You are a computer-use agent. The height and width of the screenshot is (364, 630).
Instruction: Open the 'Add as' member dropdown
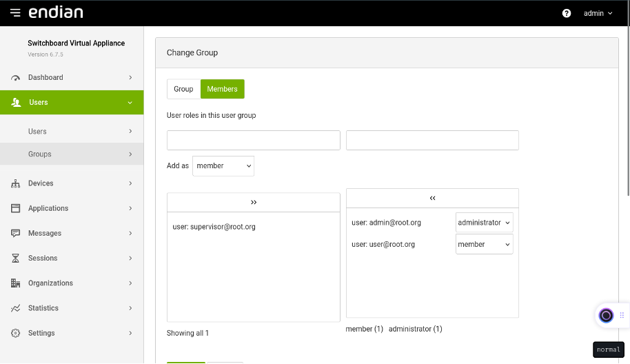click(223, 166)
